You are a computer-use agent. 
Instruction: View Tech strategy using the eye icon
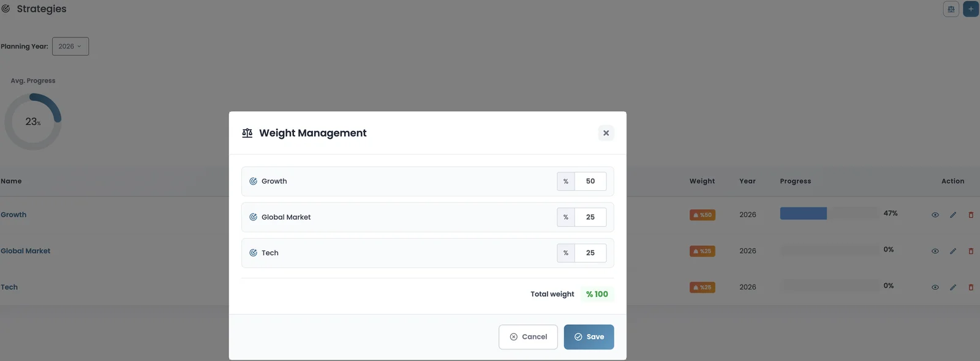[935, 287]
